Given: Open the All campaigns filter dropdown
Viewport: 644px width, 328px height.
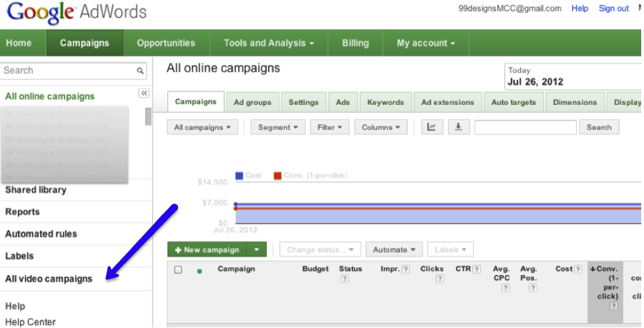Looking at the screenshot, I should tap(203, 127).
